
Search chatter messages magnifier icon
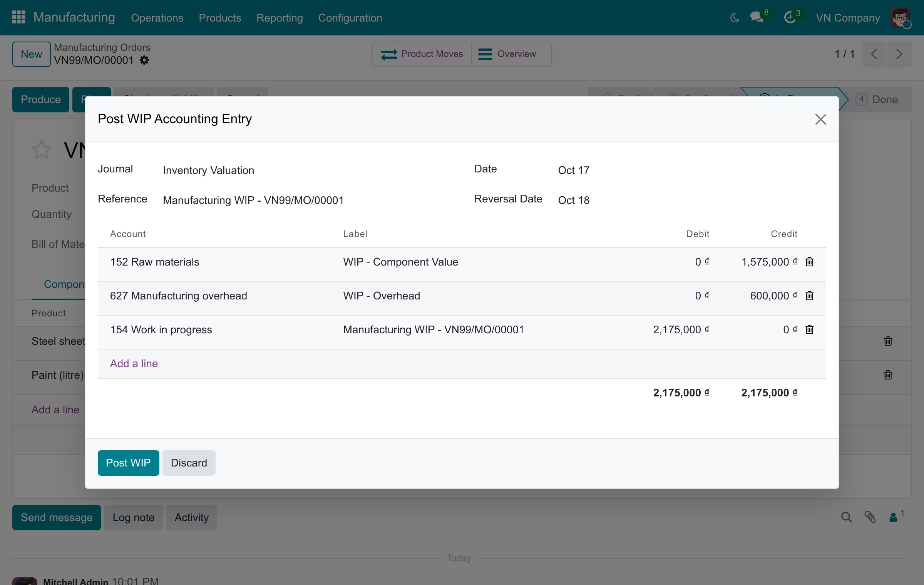click(x=846, y=517)
